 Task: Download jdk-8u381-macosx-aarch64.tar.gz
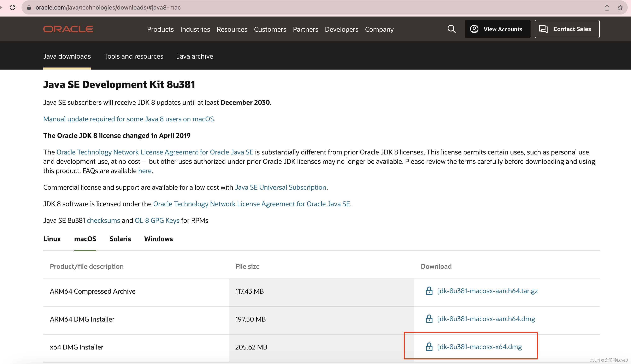[x=488, y=291]
